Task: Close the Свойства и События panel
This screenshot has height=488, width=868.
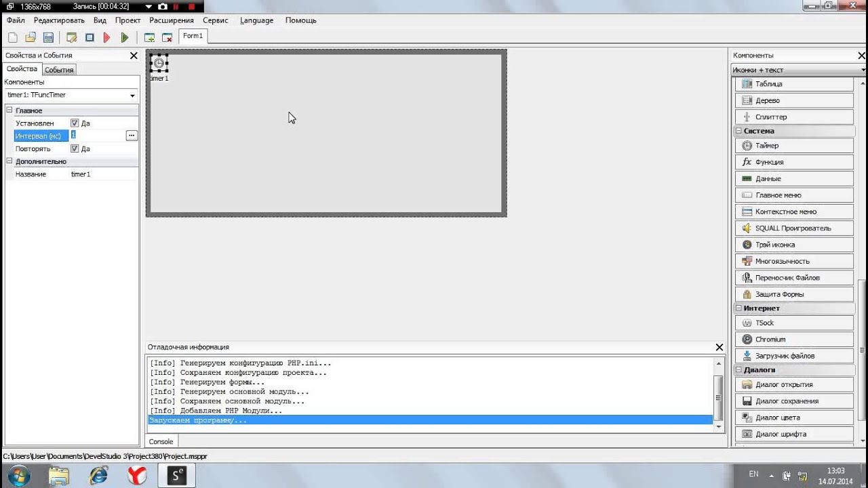Action: (x=134, y=56)
